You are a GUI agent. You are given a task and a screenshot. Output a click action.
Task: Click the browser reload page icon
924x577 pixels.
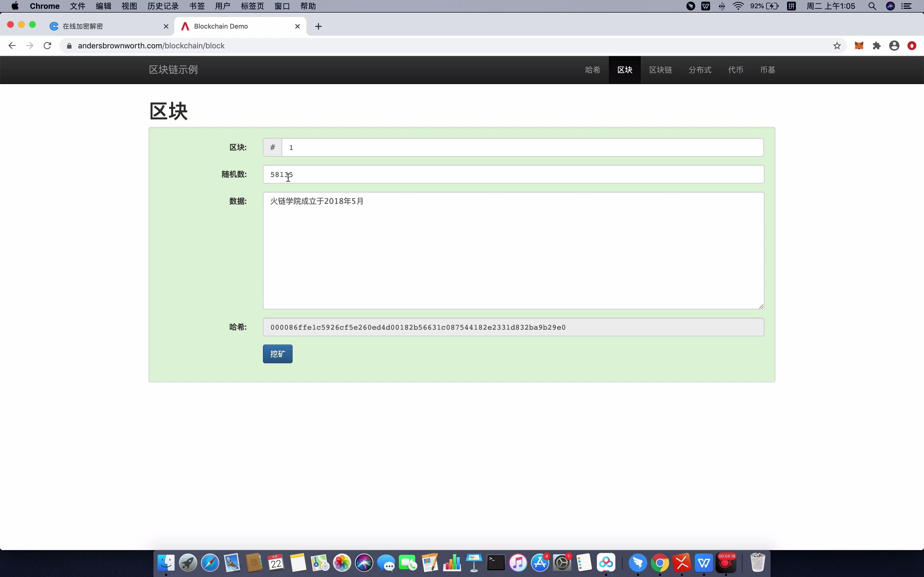47,46
